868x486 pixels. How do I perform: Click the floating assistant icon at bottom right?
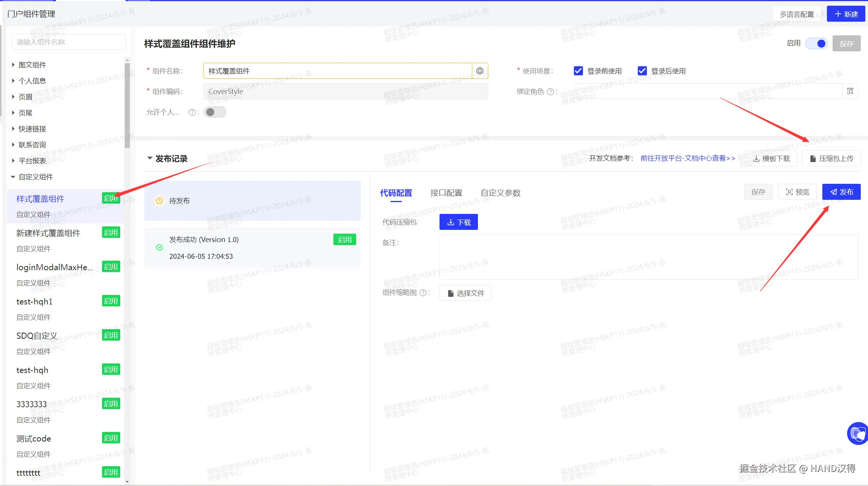(858, 433)
